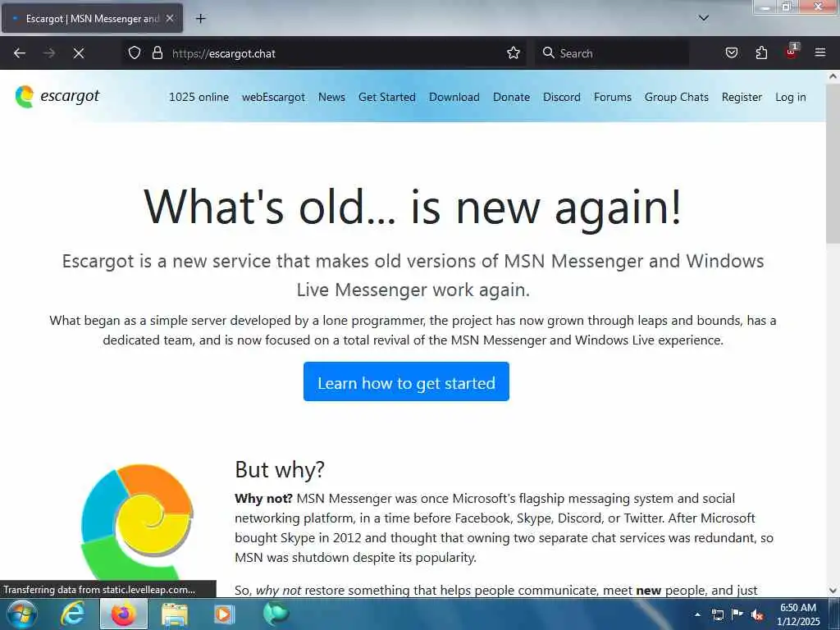The image size is (840, 630).
Task: Open the clock showing 6:50 AM
Action: pyautogui.click(x=798, y=614)
